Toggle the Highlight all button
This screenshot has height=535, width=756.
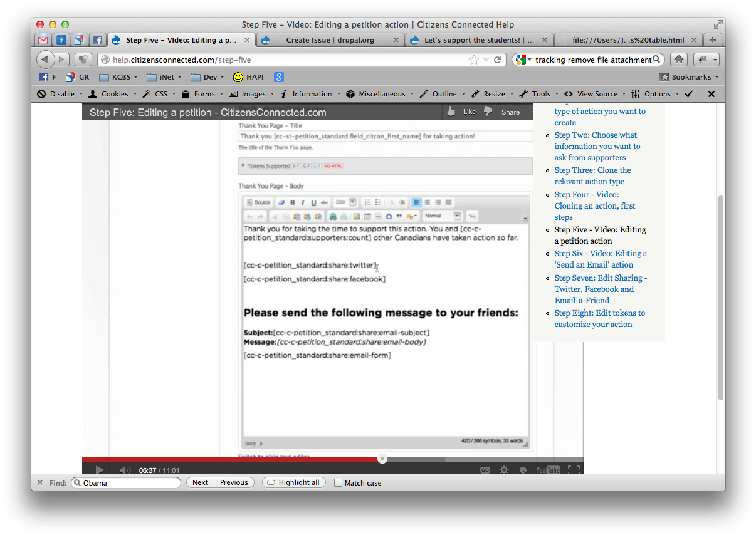point(293,482)
